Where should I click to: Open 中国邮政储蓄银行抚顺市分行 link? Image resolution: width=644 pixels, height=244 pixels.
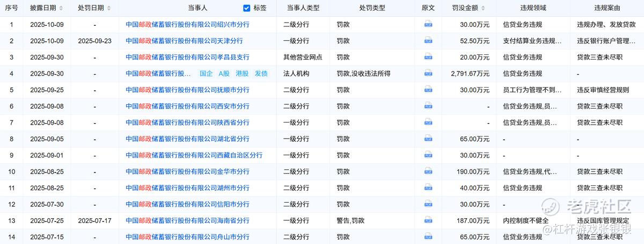point(187,90)
